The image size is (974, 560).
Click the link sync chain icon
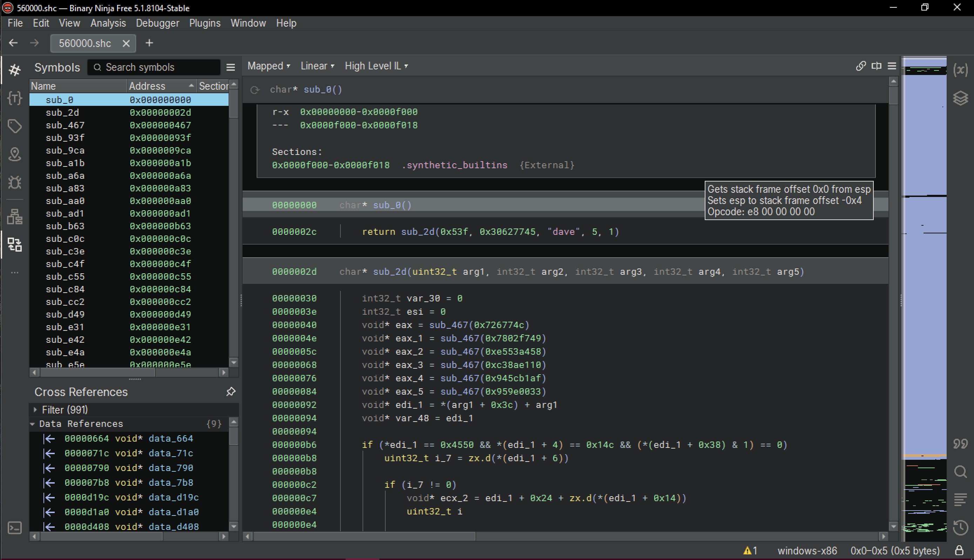pos(860,66)
